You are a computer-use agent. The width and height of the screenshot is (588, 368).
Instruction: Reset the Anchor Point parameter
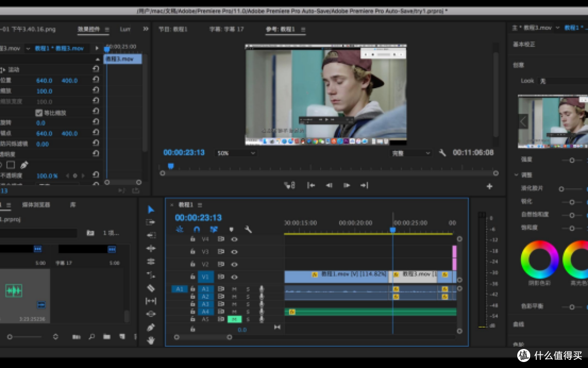96,133
